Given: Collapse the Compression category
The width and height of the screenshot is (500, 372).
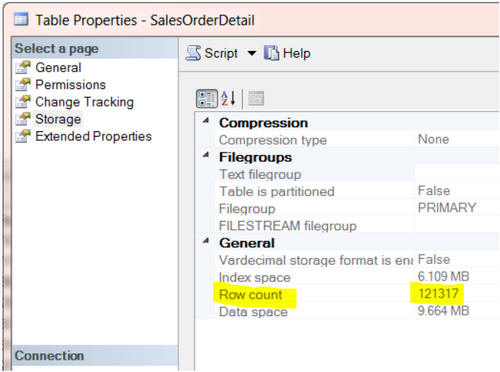Looking at the screenshot, I should pyautogui.click(x=206, y=120).
